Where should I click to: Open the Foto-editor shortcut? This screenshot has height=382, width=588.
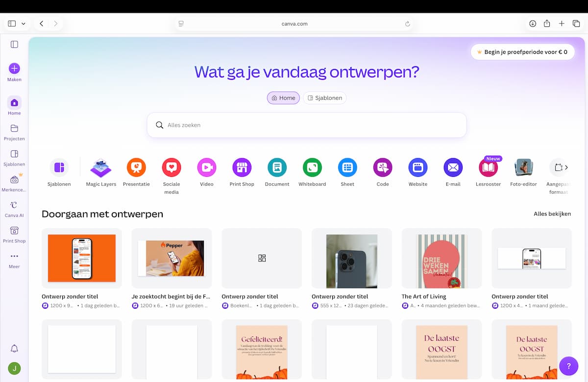[x=523, y=167]
